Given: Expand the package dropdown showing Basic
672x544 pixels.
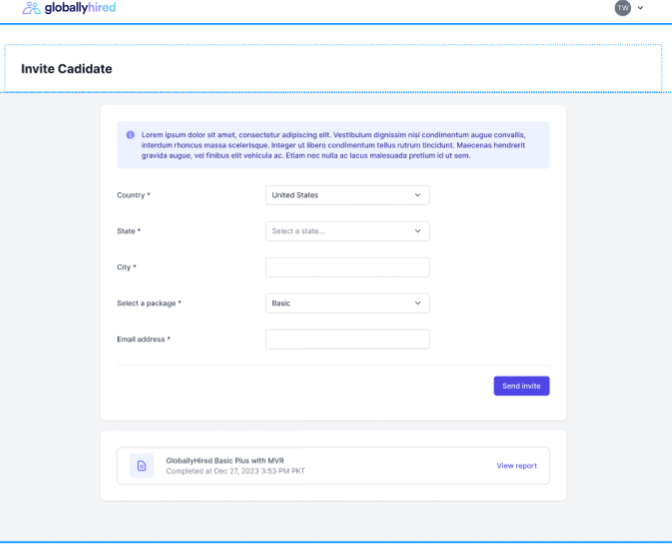Looking at the screenshot, I should [347, 303].
